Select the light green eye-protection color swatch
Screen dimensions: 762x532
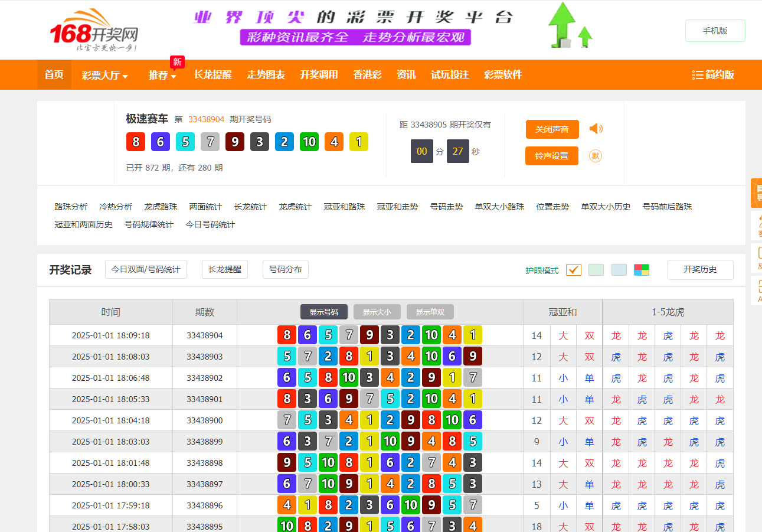(x=596, y=269)
